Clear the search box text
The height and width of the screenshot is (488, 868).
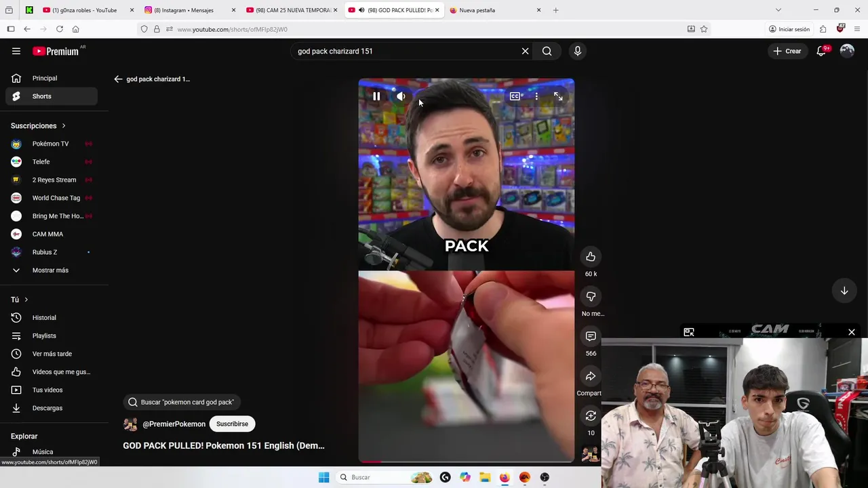point(525,51)
